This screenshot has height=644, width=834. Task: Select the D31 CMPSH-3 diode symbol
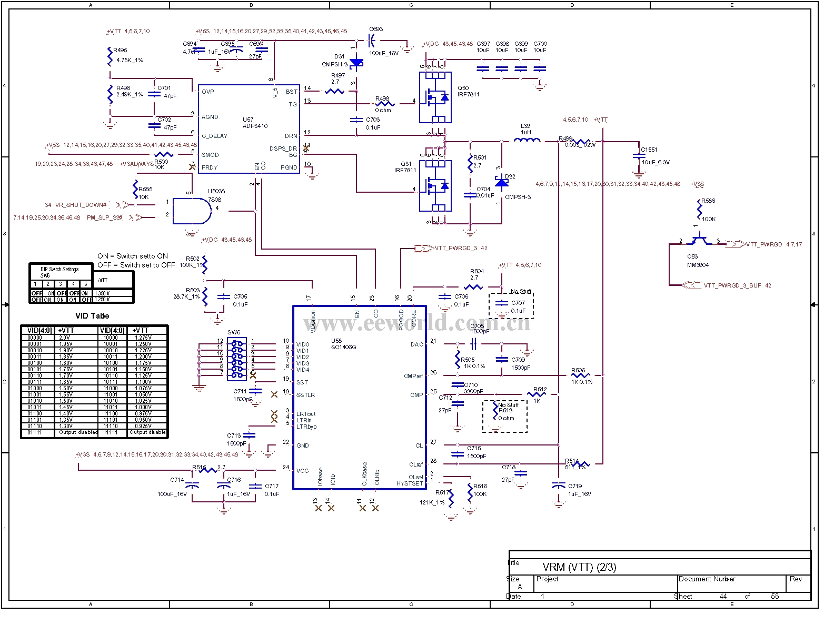click(356, 64)
